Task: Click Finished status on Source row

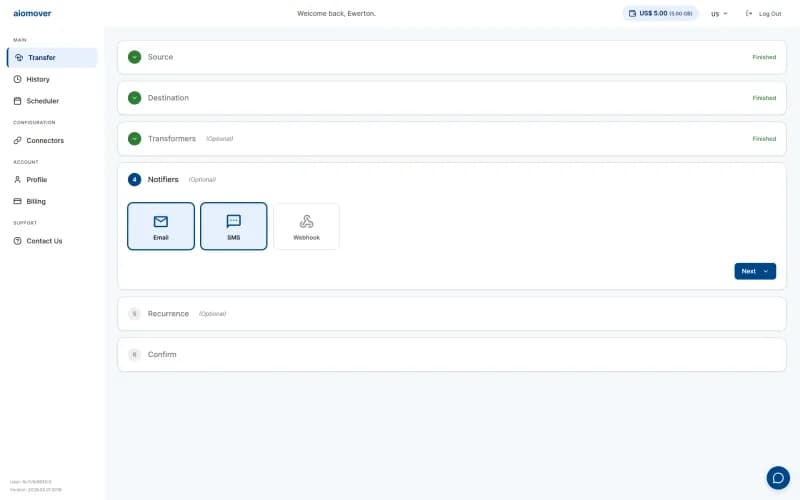Action: [x=764, y=57]
